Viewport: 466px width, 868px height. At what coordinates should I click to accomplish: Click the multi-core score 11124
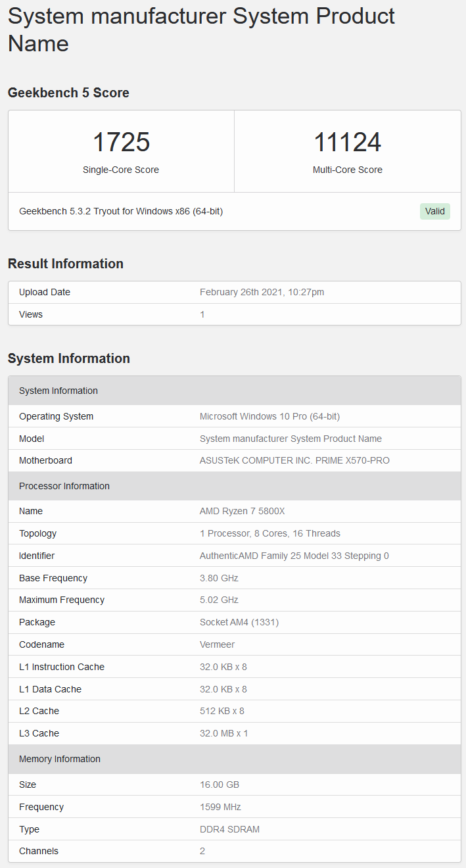point(348,142)
